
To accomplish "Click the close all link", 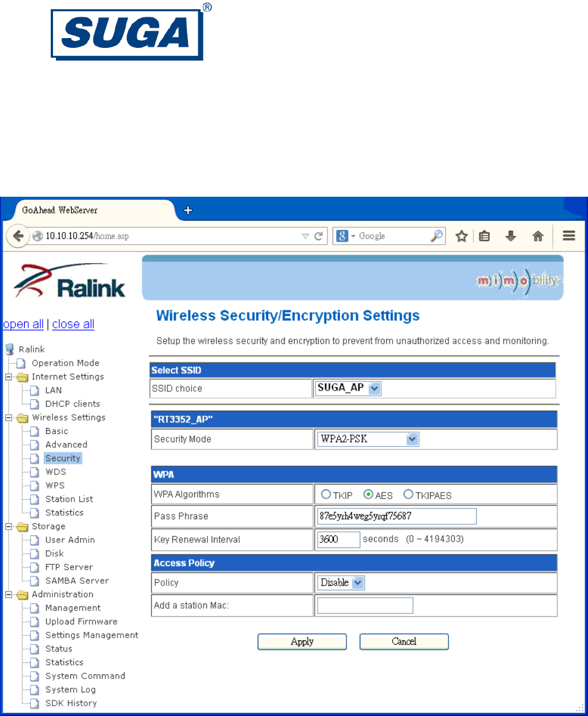I will click(x=73, y=324).
